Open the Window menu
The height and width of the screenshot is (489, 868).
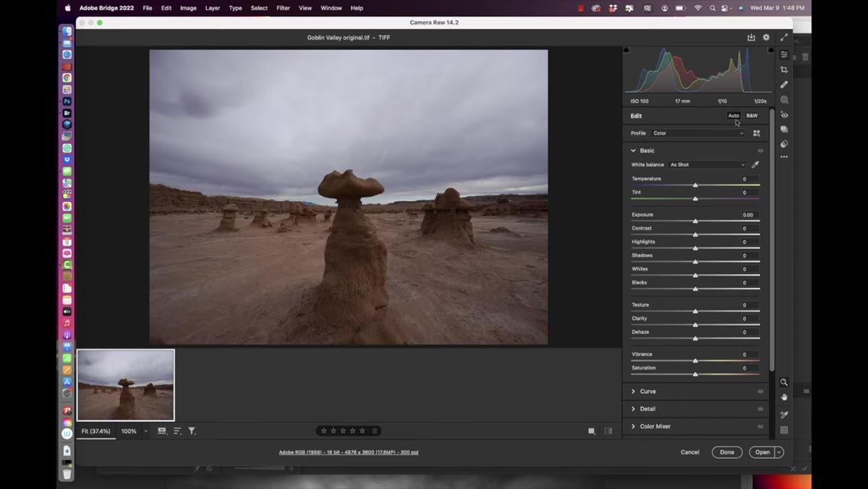tap(331, 8)
